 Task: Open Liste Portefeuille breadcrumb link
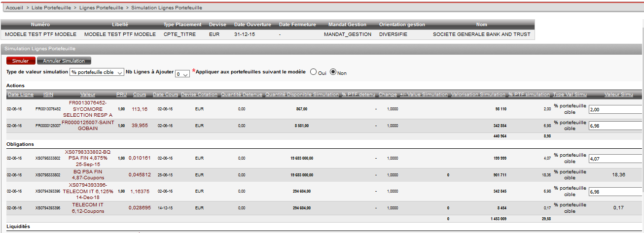[50, 8]
